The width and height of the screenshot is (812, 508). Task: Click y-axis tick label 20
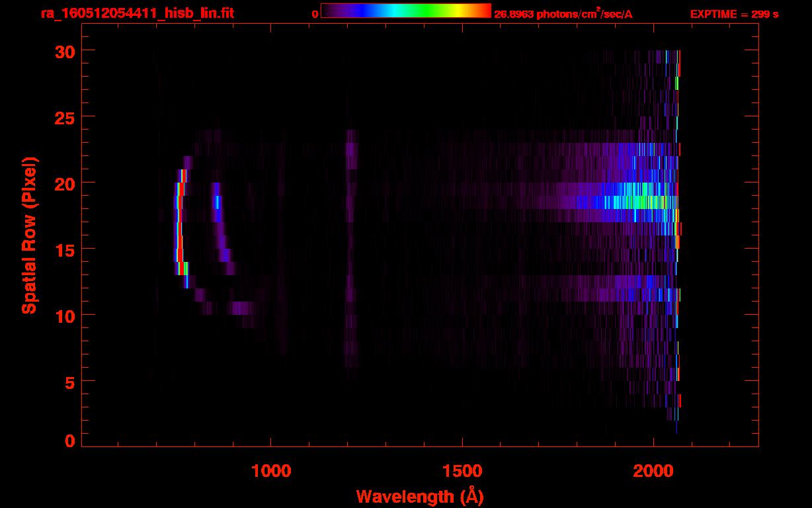coord(63,183)
